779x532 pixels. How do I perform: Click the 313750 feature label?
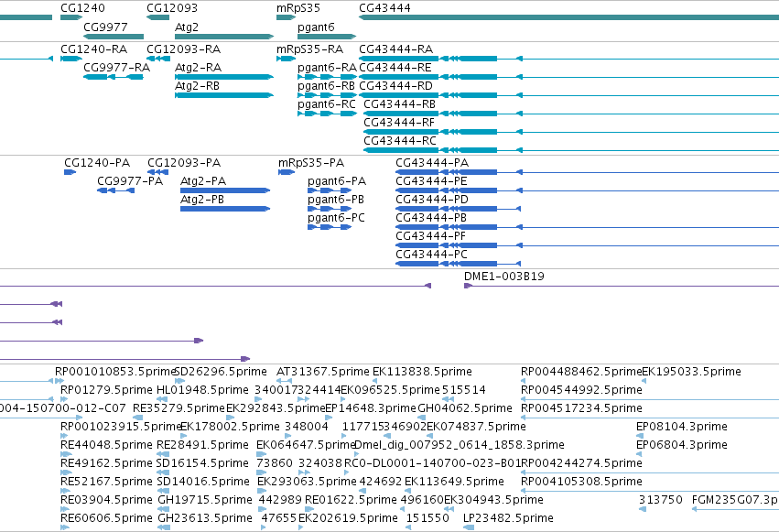[x=660, y=500]
